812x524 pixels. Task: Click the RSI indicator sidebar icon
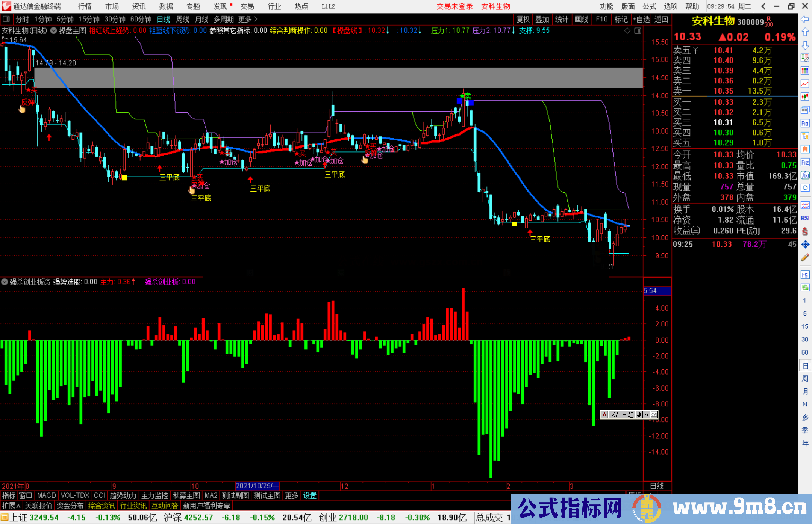coord(805,218)
